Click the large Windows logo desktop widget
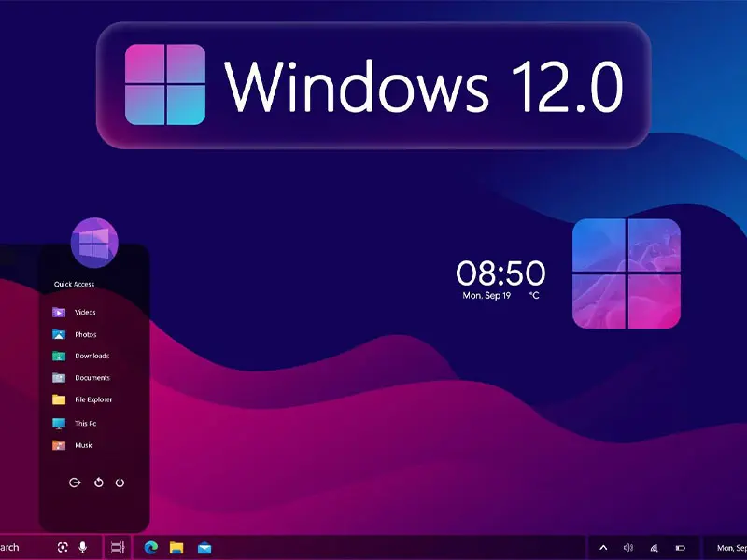 (x=627, y=273)
